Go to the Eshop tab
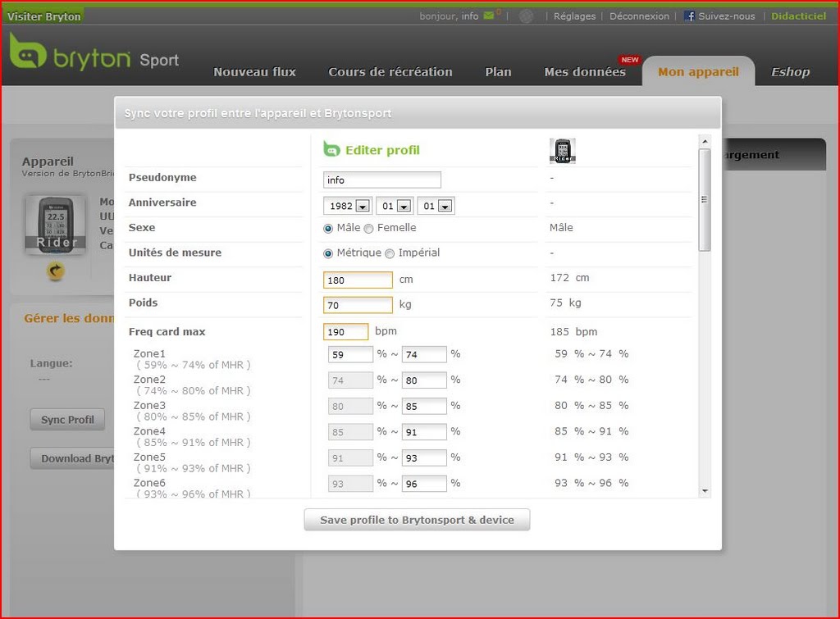 (x=790, y=72)
